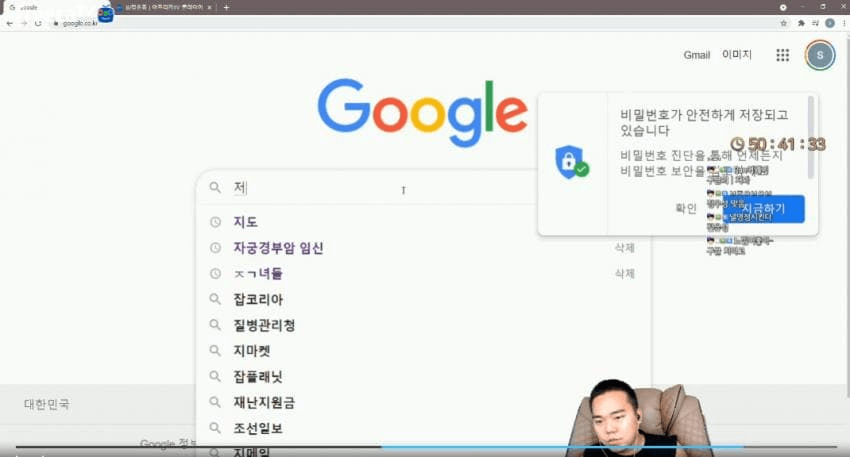Open the media control playlist icon

[x=815, y=23]
